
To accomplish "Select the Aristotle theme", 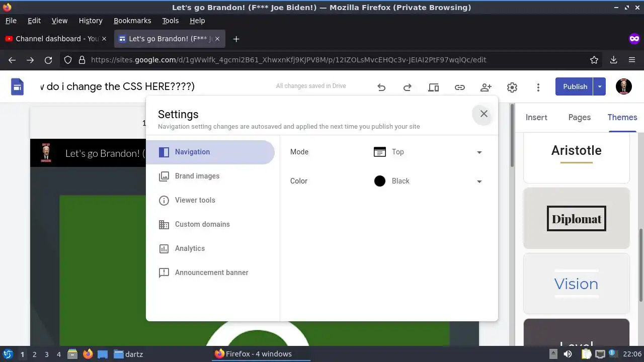I will [x=577, y=157].
